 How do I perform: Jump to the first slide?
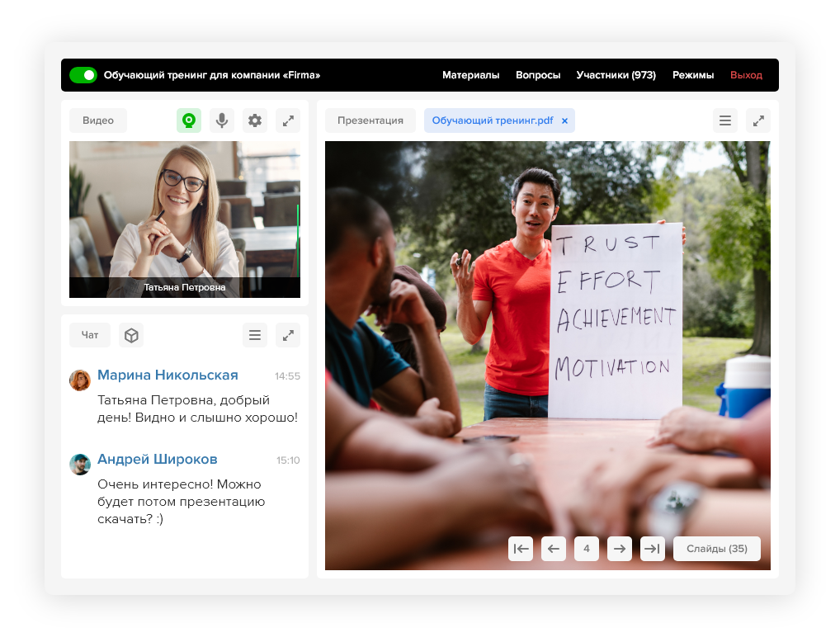click(521, 549)
